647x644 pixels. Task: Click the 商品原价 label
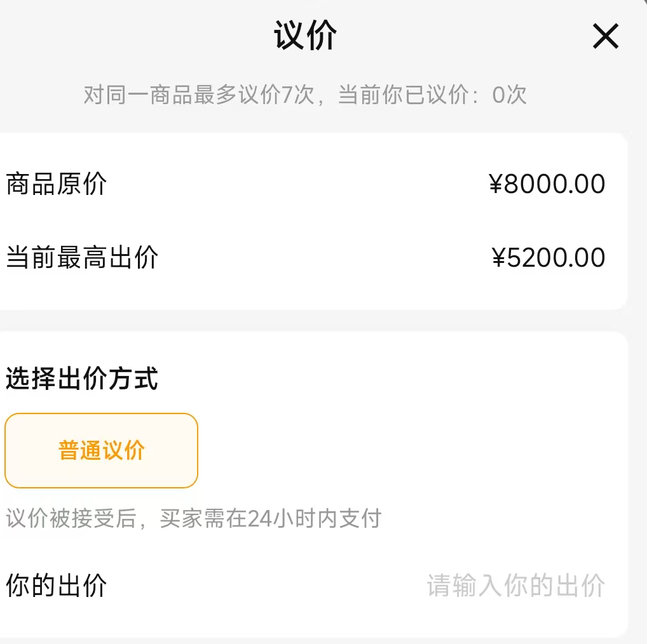pyautogui.click(x=57, y=184)
